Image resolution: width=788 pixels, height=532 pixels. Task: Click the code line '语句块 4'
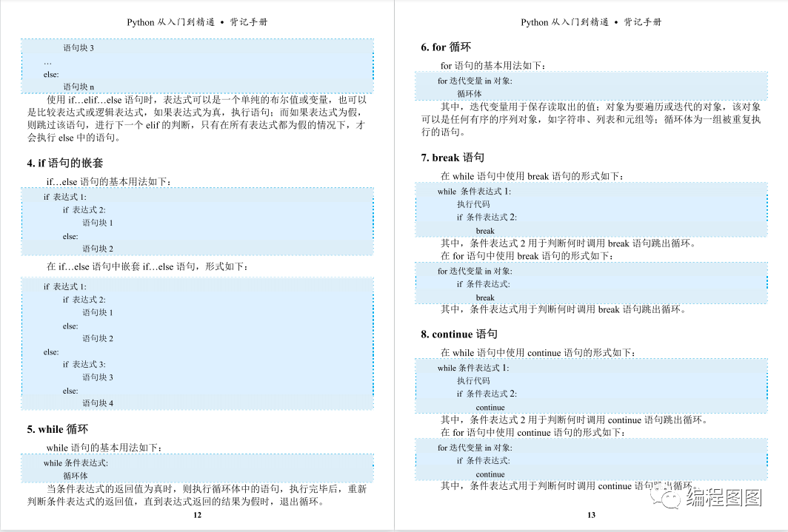[x=98, y=403]
